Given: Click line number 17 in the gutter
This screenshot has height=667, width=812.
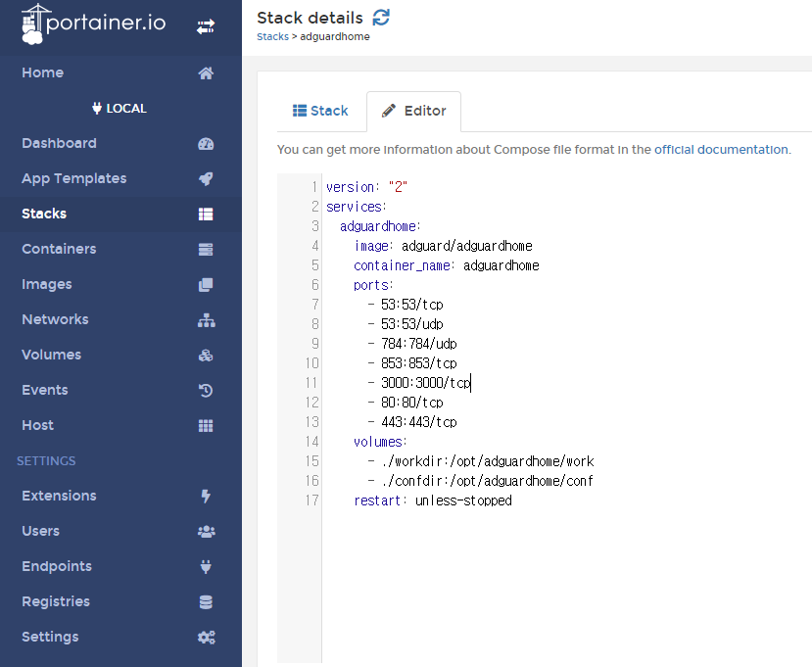Looking at the screenshot, I should 311,500.
